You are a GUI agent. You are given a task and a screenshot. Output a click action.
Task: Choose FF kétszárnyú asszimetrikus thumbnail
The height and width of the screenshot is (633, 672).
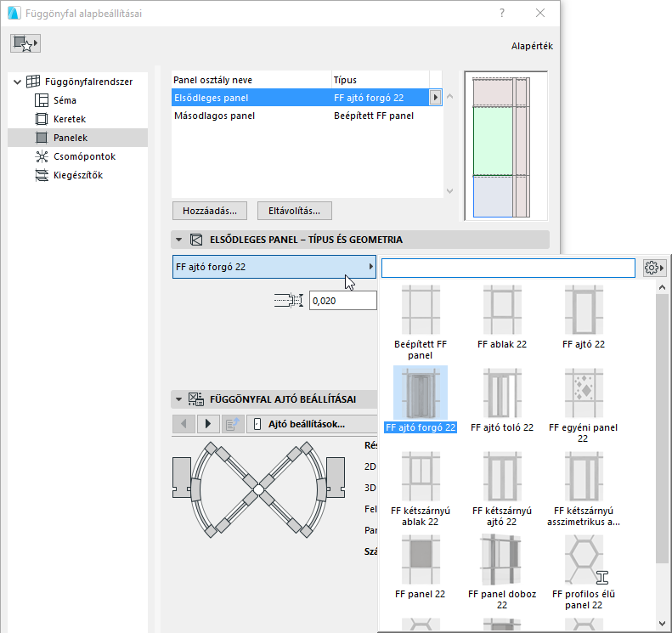[584, 476]
